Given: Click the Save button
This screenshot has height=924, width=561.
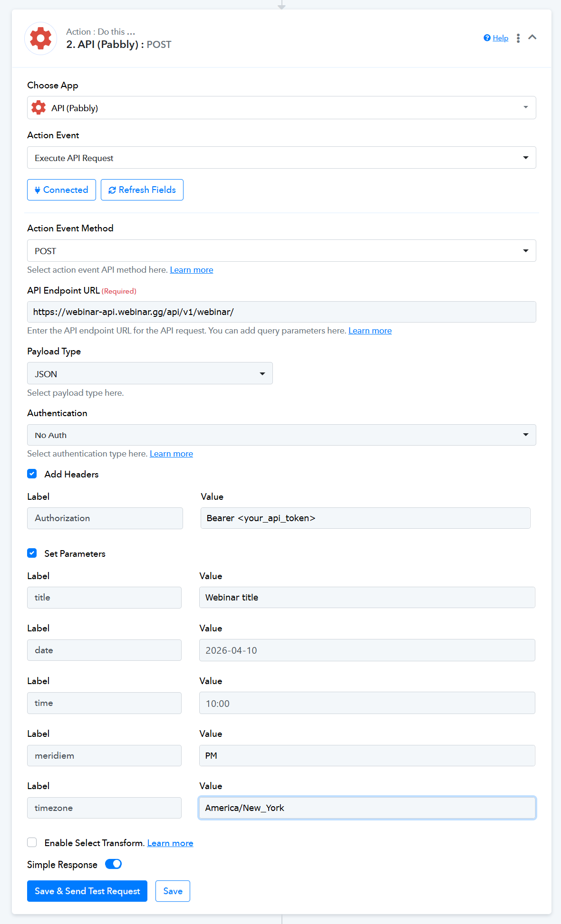Looking at the screenshot, I should coord(173,891).
